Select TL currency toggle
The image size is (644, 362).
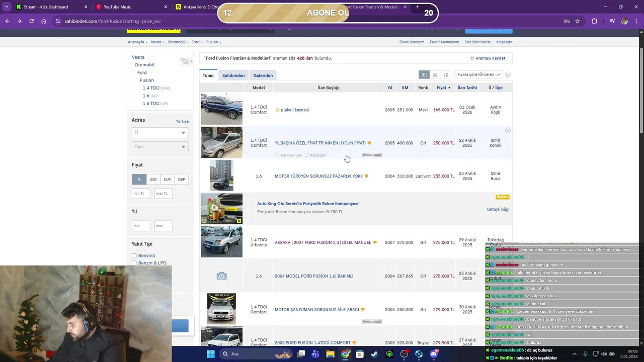coord(139,179)
